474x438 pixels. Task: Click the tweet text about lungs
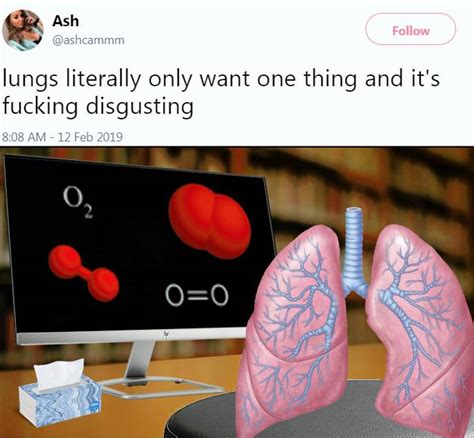coord(221,92)
